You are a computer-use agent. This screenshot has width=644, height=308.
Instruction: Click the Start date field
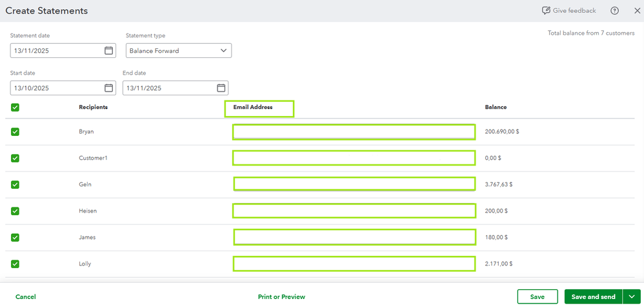tap(63, 88)
